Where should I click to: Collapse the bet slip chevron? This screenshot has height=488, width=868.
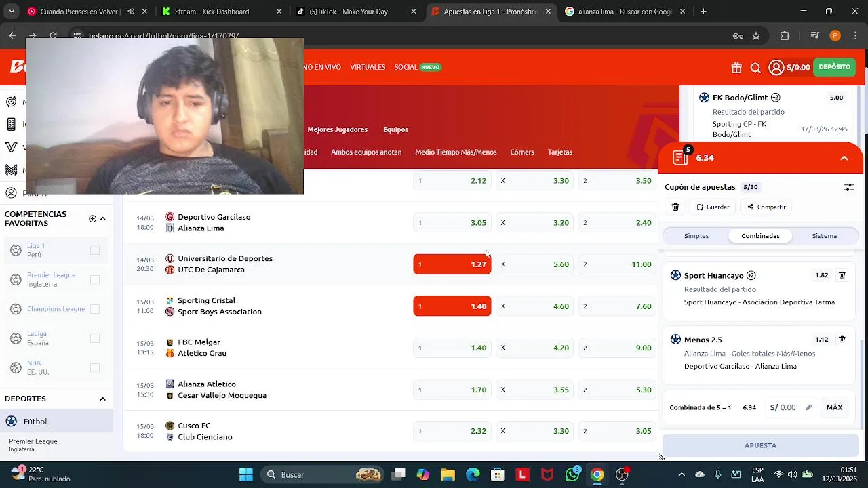pos(844,158)
